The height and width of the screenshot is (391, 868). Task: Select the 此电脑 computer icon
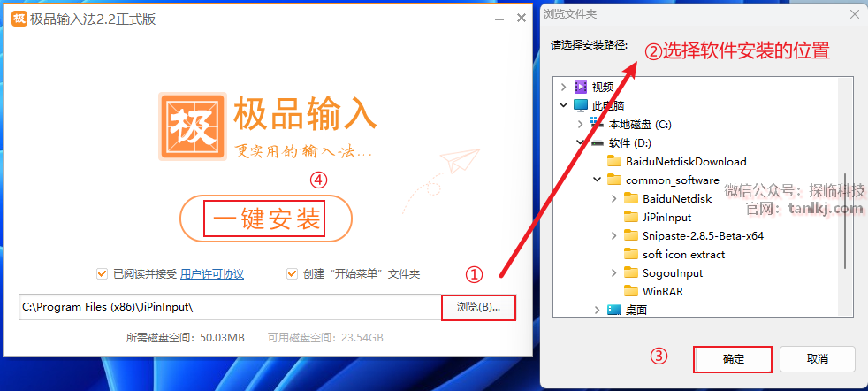(x=580, y=105)
